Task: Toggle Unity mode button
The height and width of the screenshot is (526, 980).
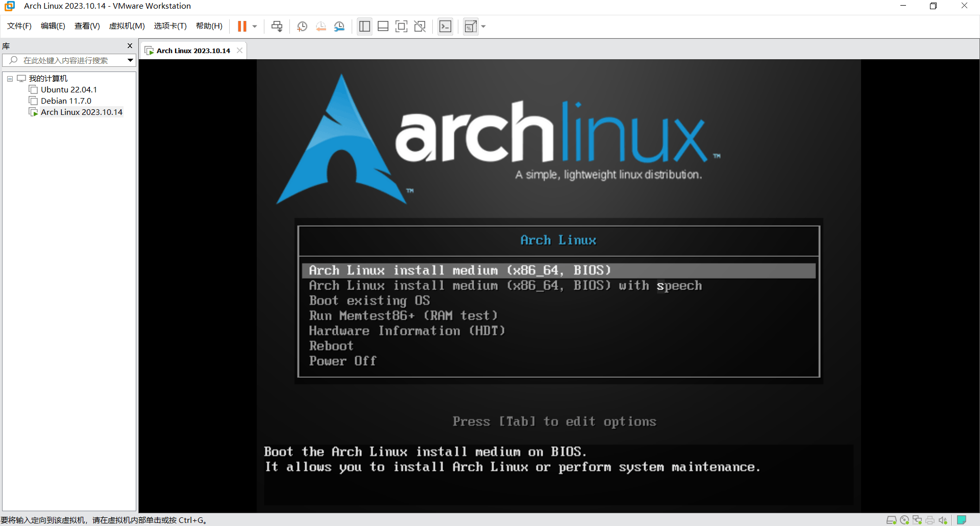Action: [420, 27]
